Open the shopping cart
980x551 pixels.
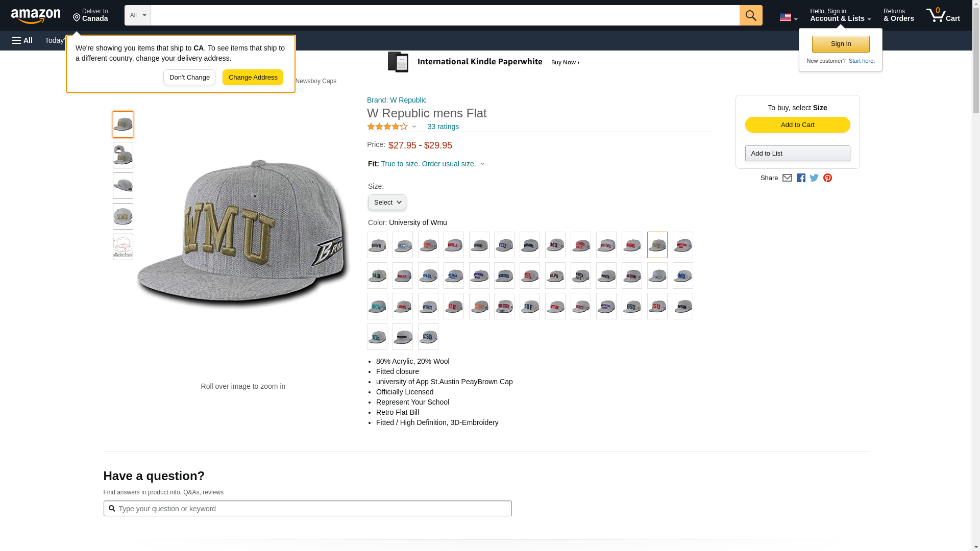click(943, 15)
